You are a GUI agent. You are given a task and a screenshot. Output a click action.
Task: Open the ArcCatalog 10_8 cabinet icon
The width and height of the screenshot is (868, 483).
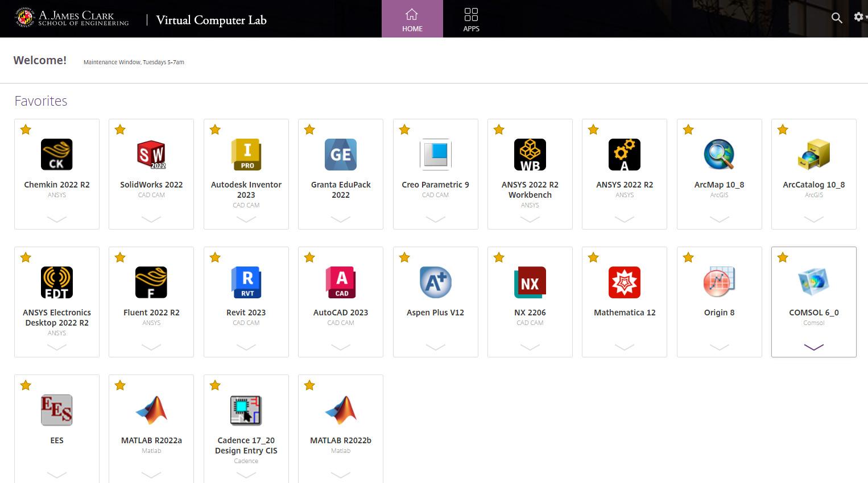(814, 155)
